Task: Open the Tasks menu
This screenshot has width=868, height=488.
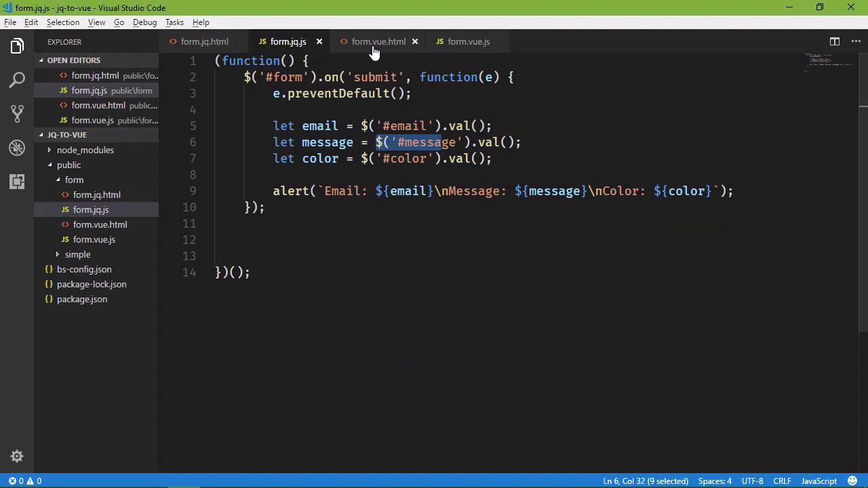Action: coord(174,22)
